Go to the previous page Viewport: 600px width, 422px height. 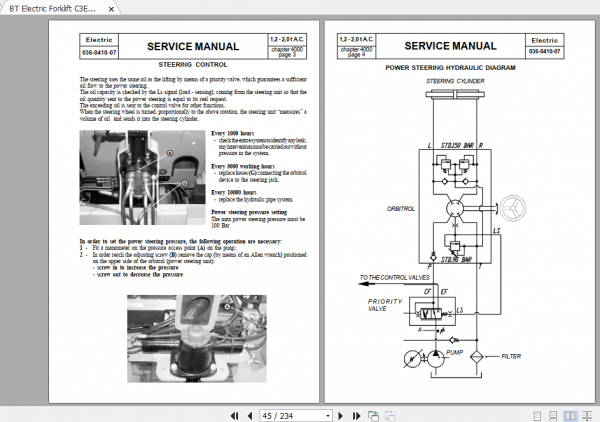point(250,415)
